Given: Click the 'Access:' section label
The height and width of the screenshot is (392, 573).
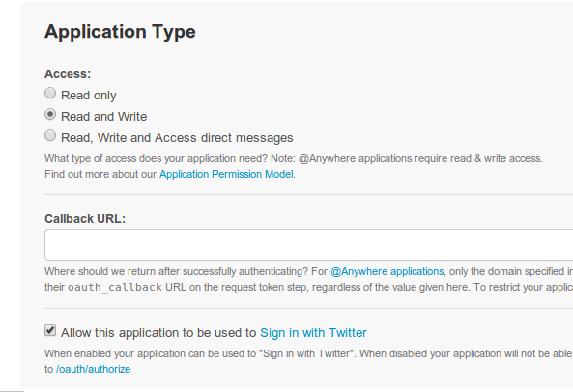Looking at the screenshot, I should tap(68, 74).
